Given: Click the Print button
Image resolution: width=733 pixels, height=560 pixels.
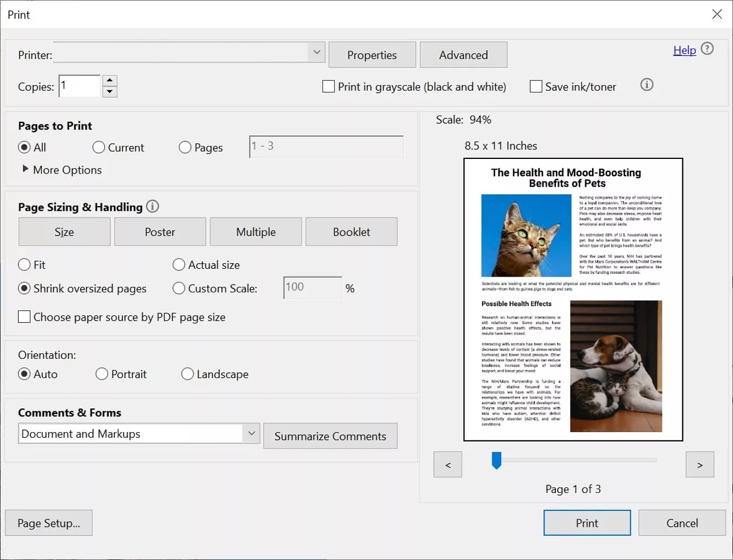Looking at the screenshot, I should tap(586, 522).
